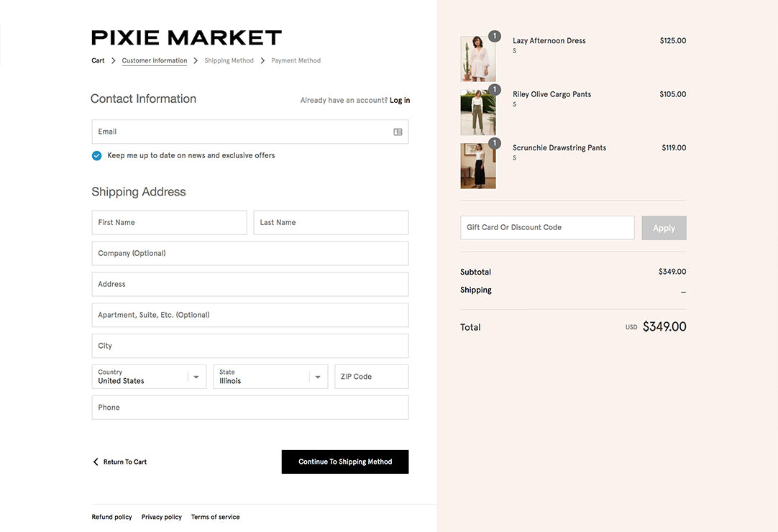778x532 pixels.
Task: Click the Riley Olive Cargo Pants thumbnail
Action: 478,112
